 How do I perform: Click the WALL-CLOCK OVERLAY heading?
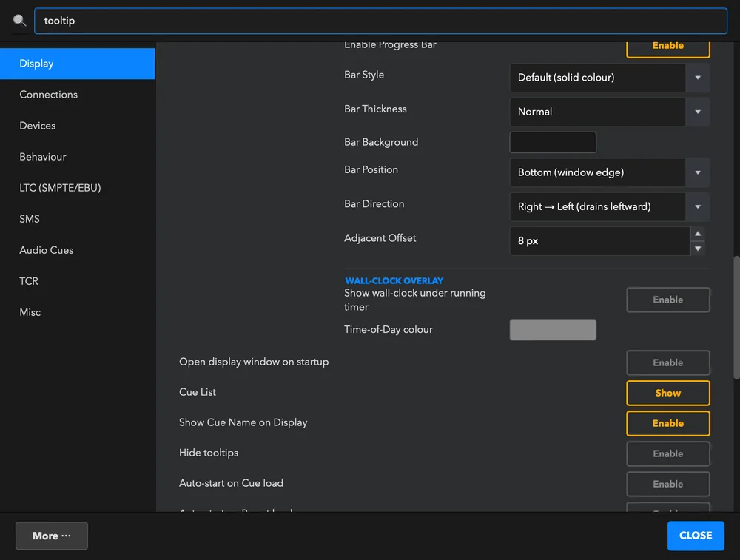(x=394, y=280)
